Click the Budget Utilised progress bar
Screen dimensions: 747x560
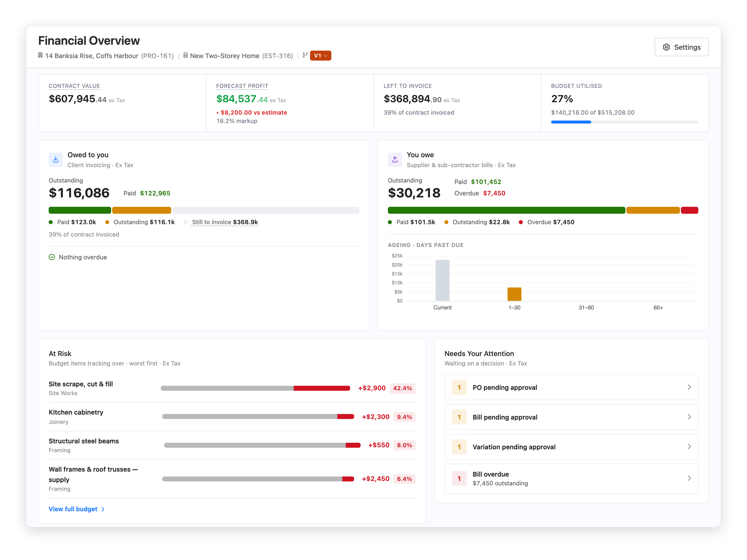tap(624, 122)
